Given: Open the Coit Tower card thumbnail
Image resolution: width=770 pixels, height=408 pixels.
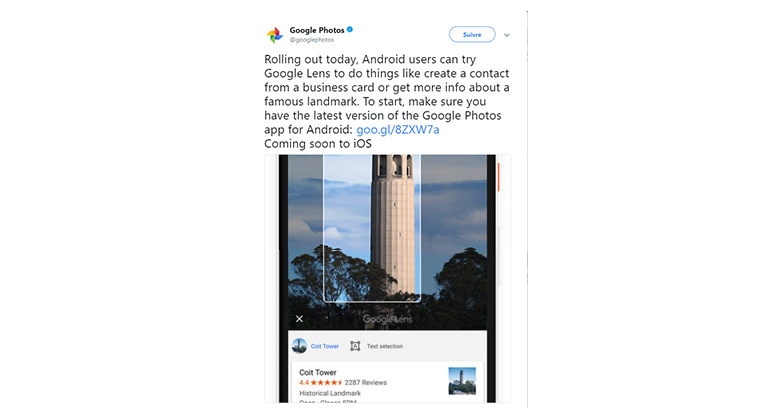Looking at the screenshot, I should pos(462,381).
